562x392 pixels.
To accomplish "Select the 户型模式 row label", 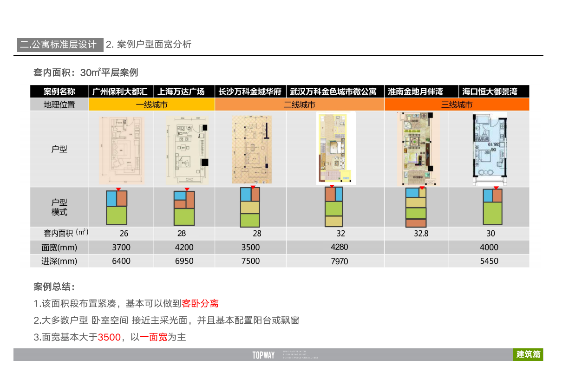I will pyautogui.click(x=59, y=207).
